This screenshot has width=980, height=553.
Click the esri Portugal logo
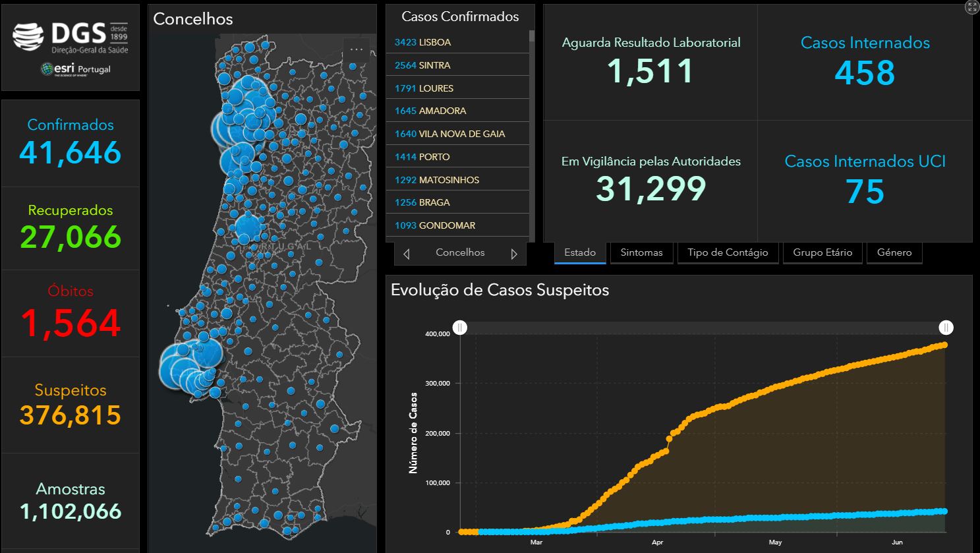click(x=75, y=69)
